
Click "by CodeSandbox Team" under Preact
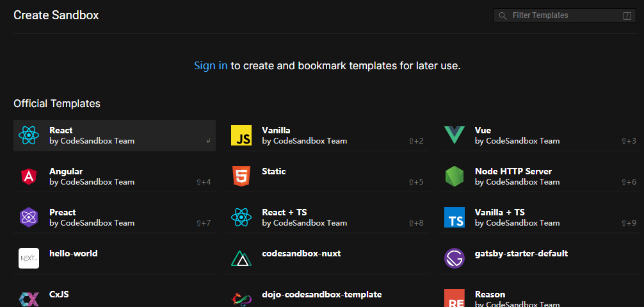pos(92,223)
